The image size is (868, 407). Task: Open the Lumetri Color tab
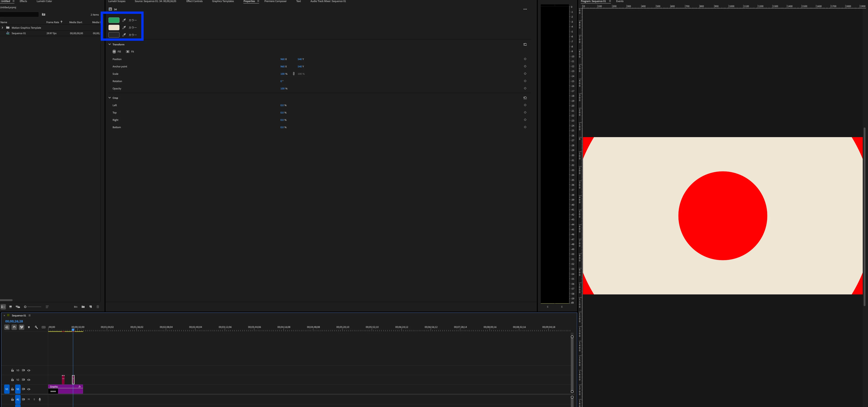(44, 1)
